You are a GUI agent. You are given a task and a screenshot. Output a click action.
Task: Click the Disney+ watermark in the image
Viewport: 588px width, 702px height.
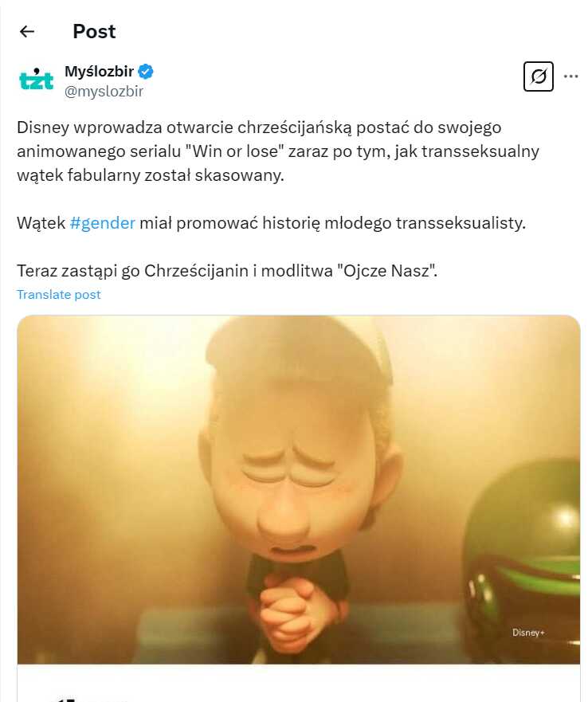pyautogui.click(x=528, y=632)
